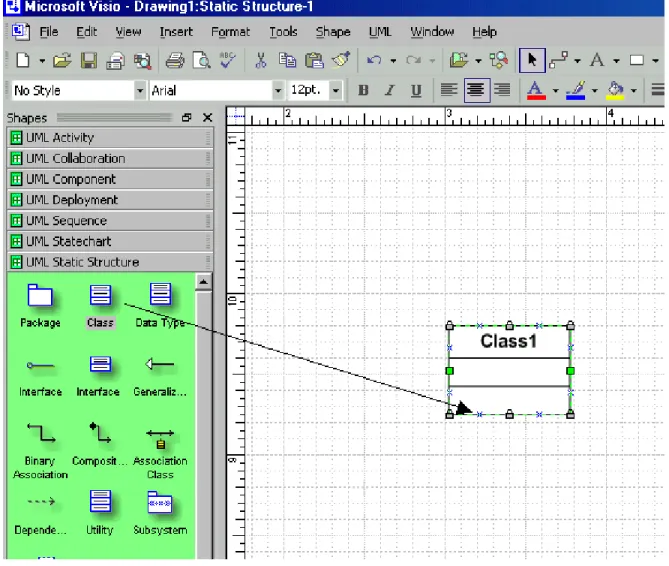Open the View menu

coord(128,32)
